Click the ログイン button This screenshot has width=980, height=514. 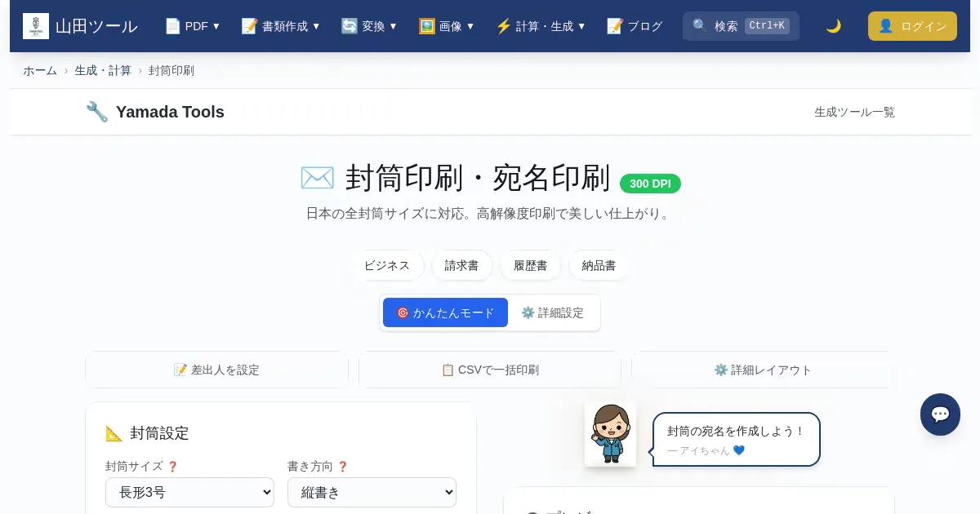(x=912, y=26)
